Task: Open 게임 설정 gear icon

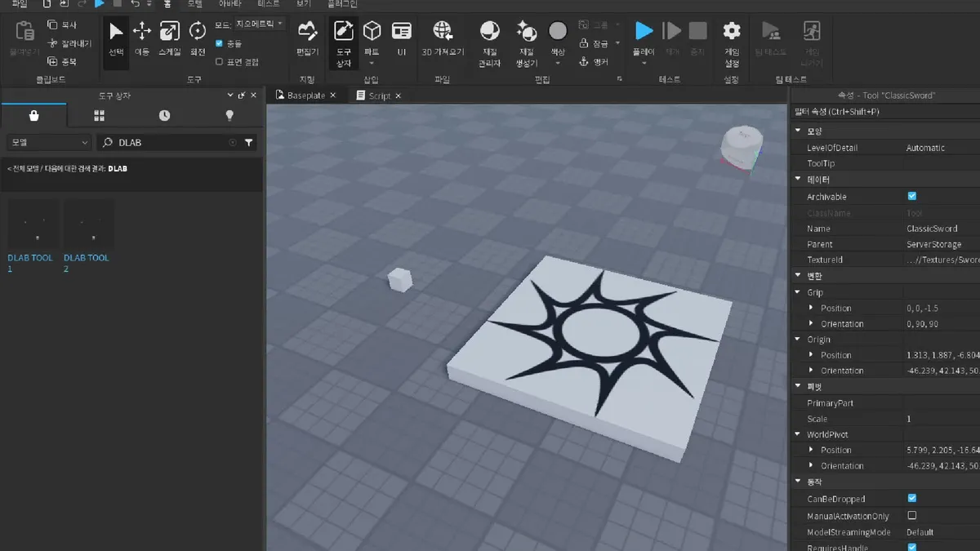Action: coord(732,31)
